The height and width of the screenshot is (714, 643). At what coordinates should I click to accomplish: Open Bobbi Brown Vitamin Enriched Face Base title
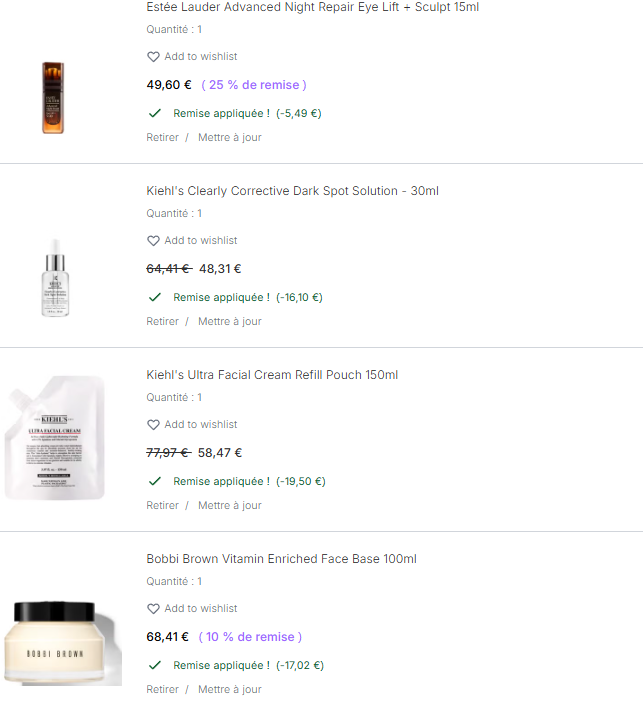(x=281, y=559)
